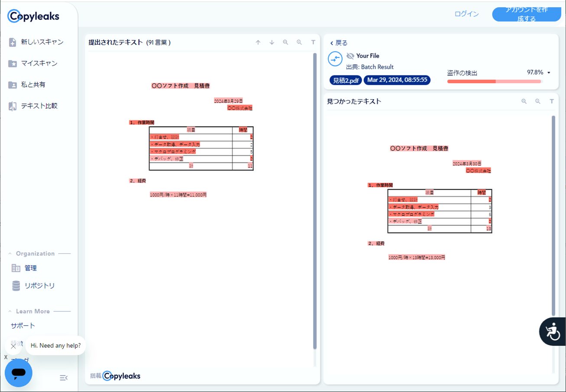This screenshot has height=392, width=566.
Task: Click the ログイン login link
Action: (x=467, y=14)
